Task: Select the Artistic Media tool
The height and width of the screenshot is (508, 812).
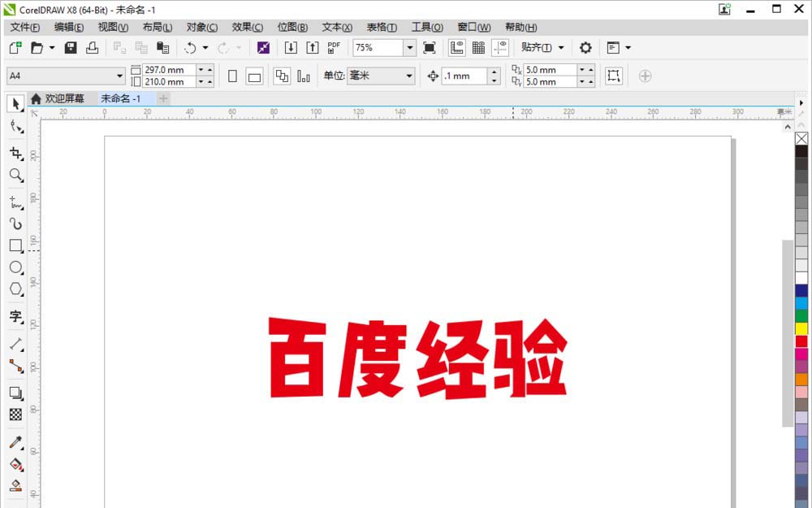Action: (x=15, y=224)
